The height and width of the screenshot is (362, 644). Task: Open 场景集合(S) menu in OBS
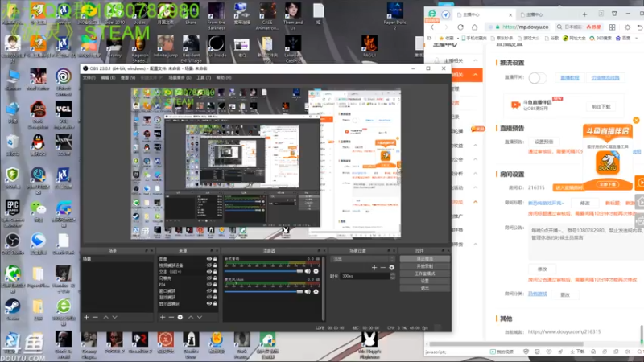[180, 77]
